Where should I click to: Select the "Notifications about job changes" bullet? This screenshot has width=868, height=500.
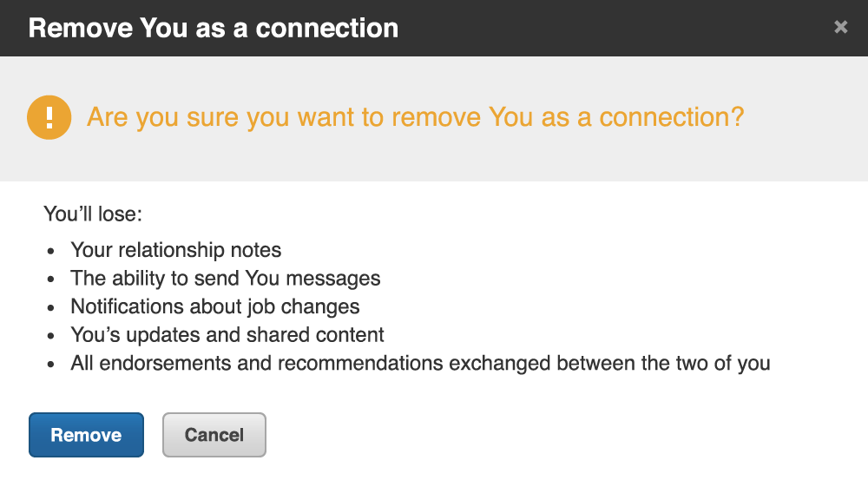point(215,306)
